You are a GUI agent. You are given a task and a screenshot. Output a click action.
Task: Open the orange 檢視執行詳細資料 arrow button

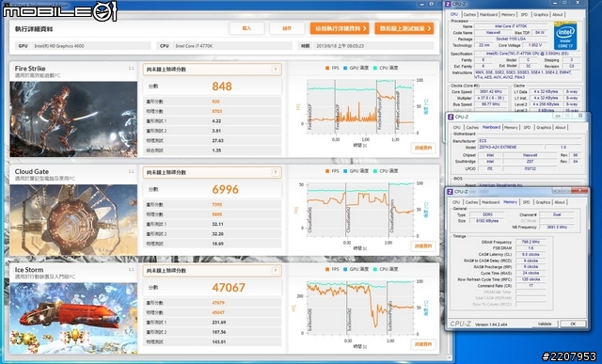pos(340,28)
